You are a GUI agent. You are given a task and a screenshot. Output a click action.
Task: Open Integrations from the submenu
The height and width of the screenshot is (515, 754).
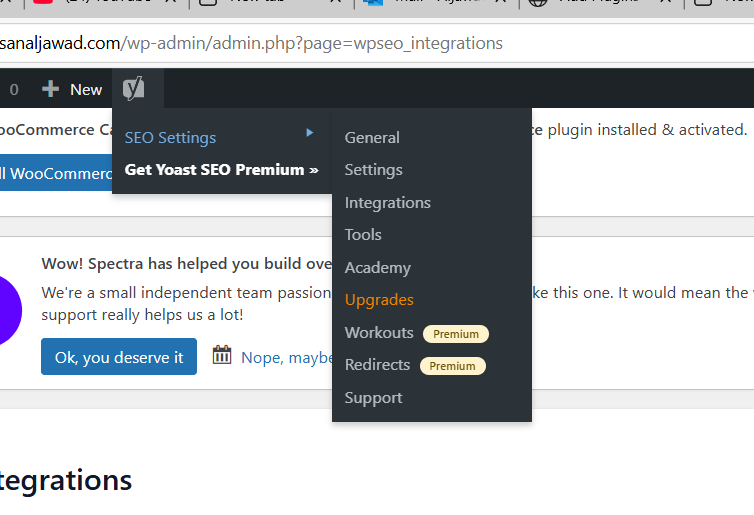pos(388,202)
